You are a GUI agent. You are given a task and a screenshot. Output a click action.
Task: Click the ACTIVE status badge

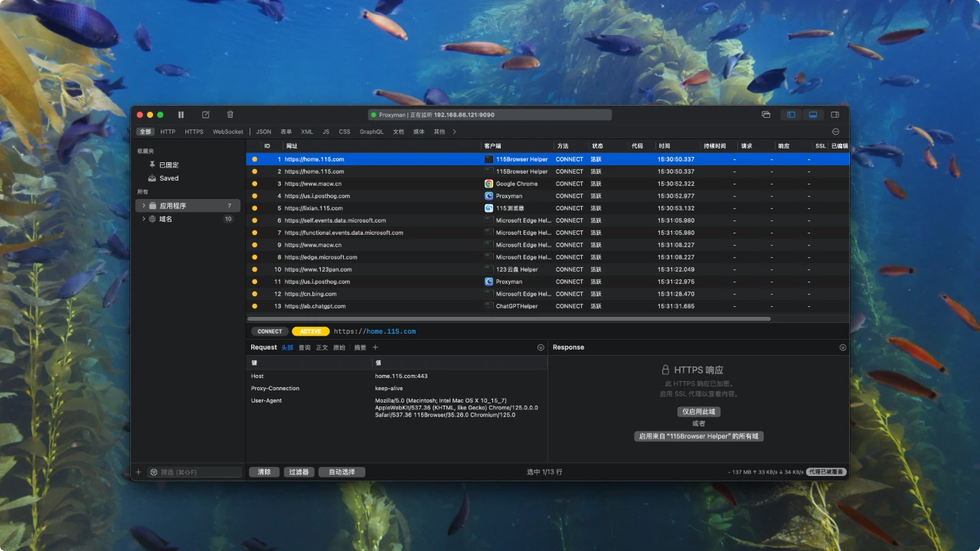coord(311,331)
